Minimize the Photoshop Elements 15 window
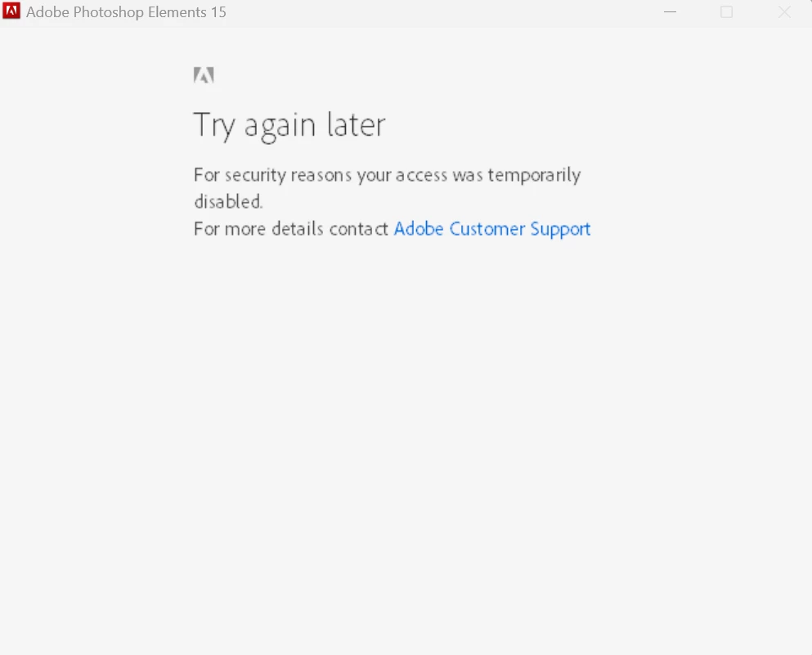This screenshot has height=655, width=812. click(670, 12)
